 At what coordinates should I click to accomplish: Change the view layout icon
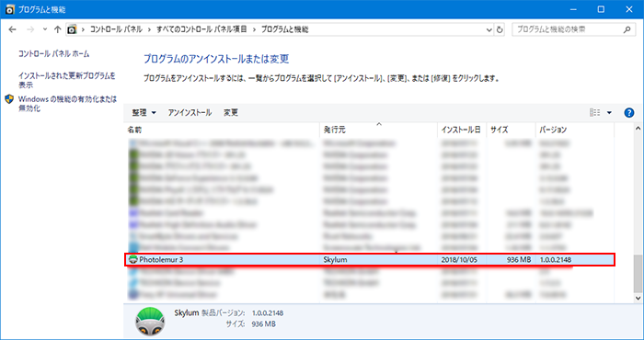(x=595, y=112)
